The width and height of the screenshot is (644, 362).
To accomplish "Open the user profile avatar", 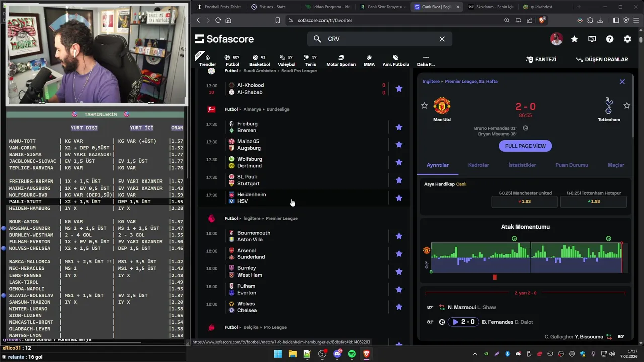I will point(556,39).
